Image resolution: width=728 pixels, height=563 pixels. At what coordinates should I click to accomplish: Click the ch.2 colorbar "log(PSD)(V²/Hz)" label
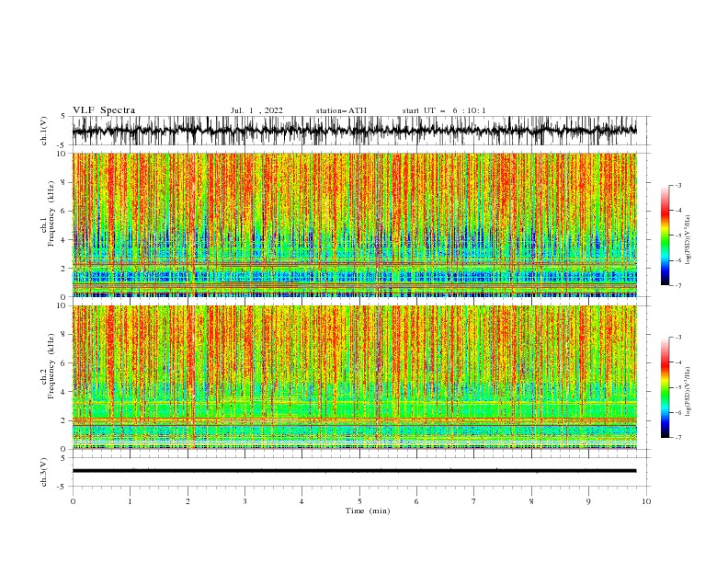coord(688,391)
